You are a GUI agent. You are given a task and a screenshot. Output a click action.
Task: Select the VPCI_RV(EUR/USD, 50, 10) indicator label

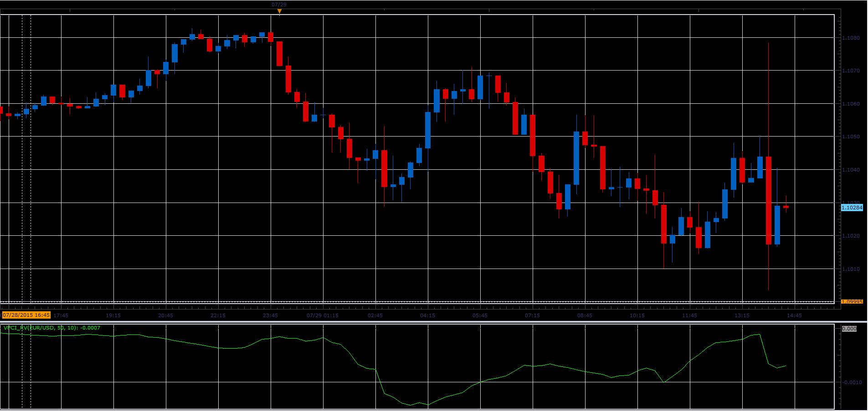point(52,328)
